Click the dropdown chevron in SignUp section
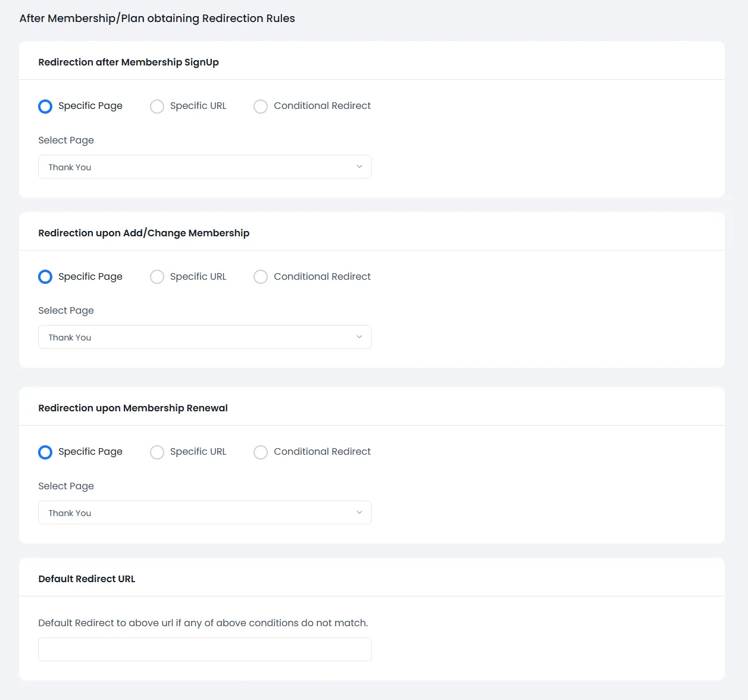 pyautogui.click(x=359, y=167)
